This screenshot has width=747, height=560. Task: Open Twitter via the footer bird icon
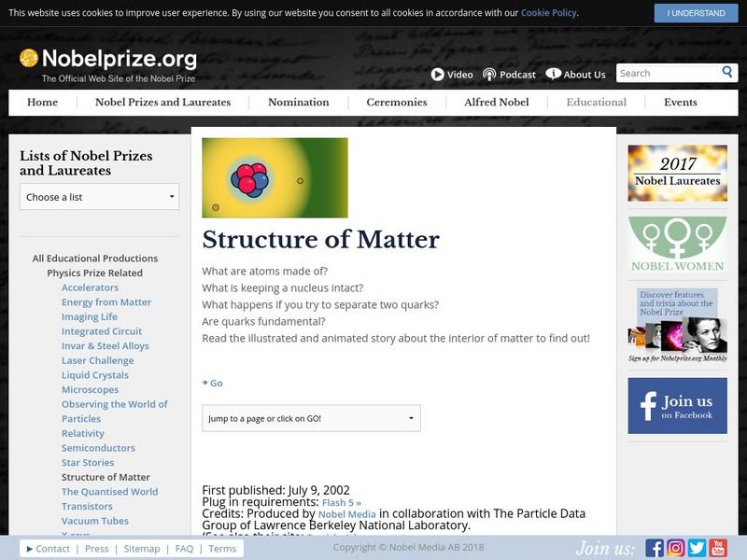click(x=698, y=545)
